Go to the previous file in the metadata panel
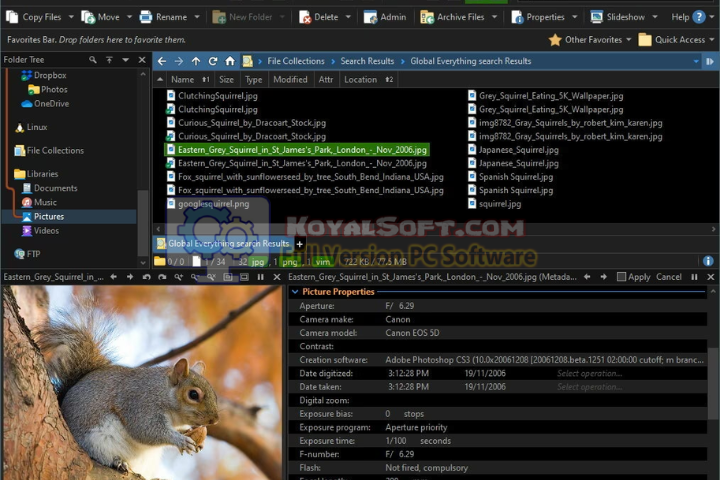Screen dimensions: 720x480 tap(587, 277)
